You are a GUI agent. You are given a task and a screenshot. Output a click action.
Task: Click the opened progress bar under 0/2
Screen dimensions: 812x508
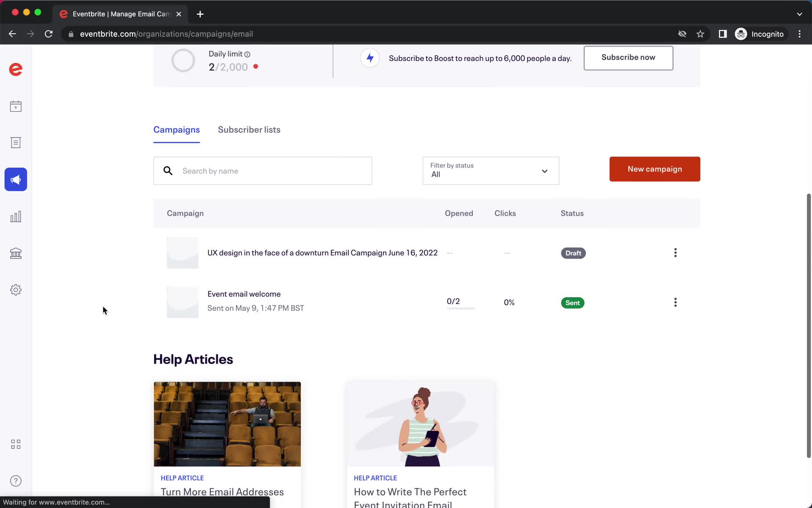pyautogui.click(x=461, y=309)
